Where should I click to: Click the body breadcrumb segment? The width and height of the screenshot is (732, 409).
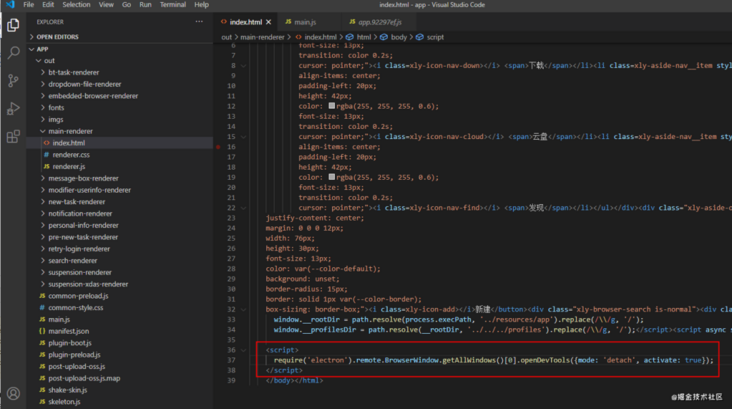(x=398, y=37)
